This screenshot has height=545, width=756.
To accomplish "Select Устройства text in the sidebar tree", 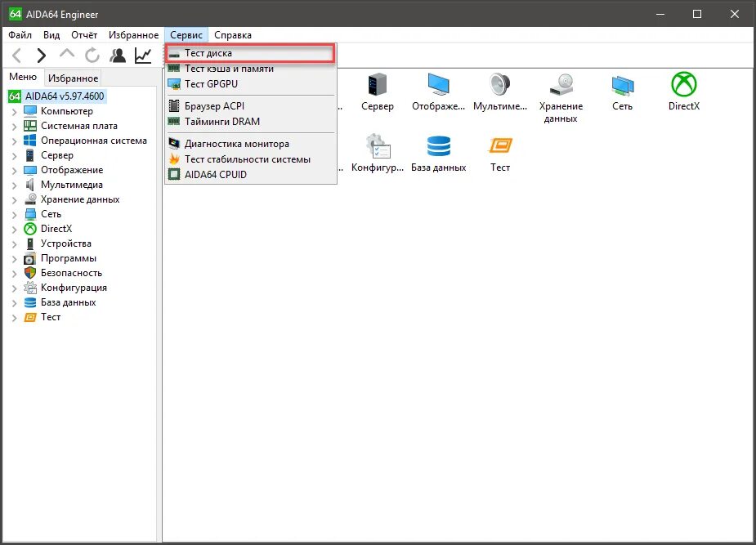I will coord(66,243).
